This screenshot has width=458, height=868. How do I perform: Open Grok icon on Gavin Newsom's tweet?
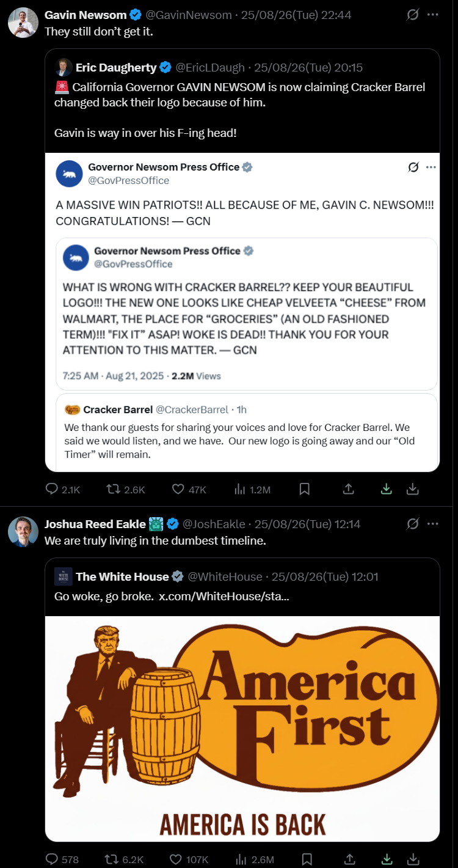[413, 15]
